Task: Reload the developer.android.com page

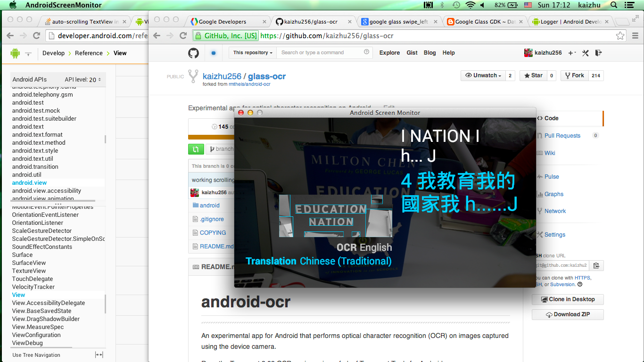Action: 36,36
